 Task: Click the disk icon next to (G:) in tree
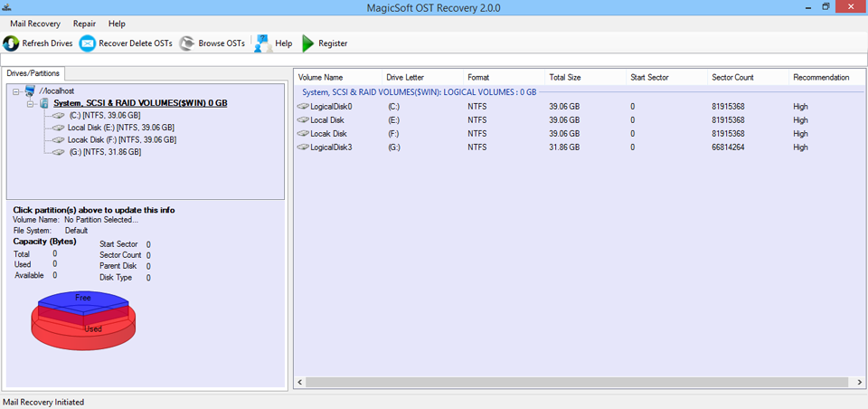(60, 152)
